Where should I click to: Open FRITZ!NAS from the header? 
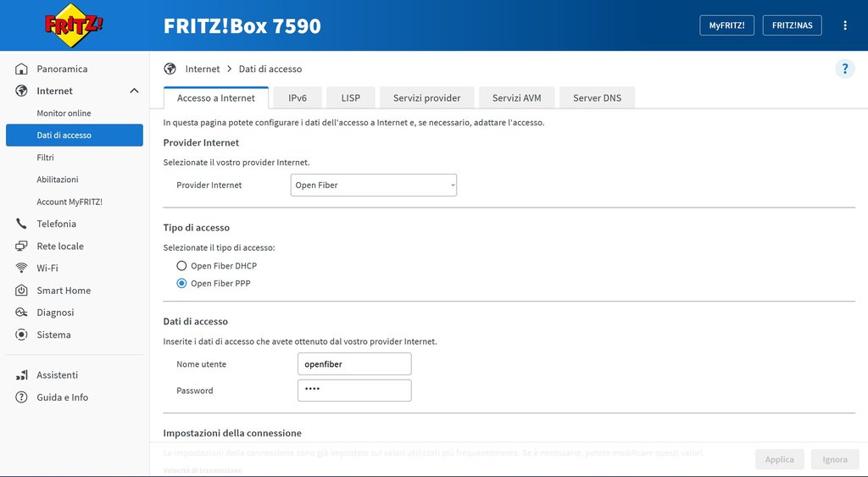click(x=793, y=25)
